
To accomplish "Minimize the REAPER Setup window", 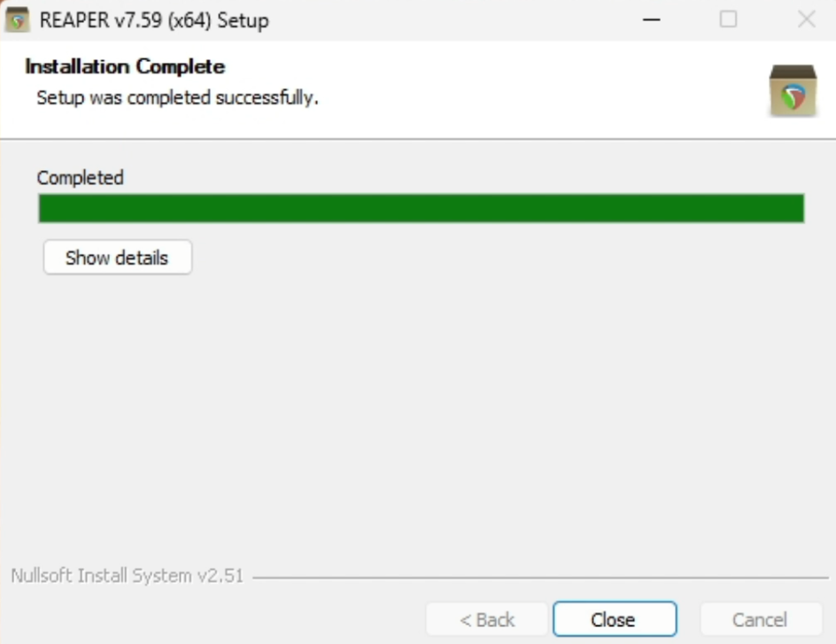I will [651, 19].
